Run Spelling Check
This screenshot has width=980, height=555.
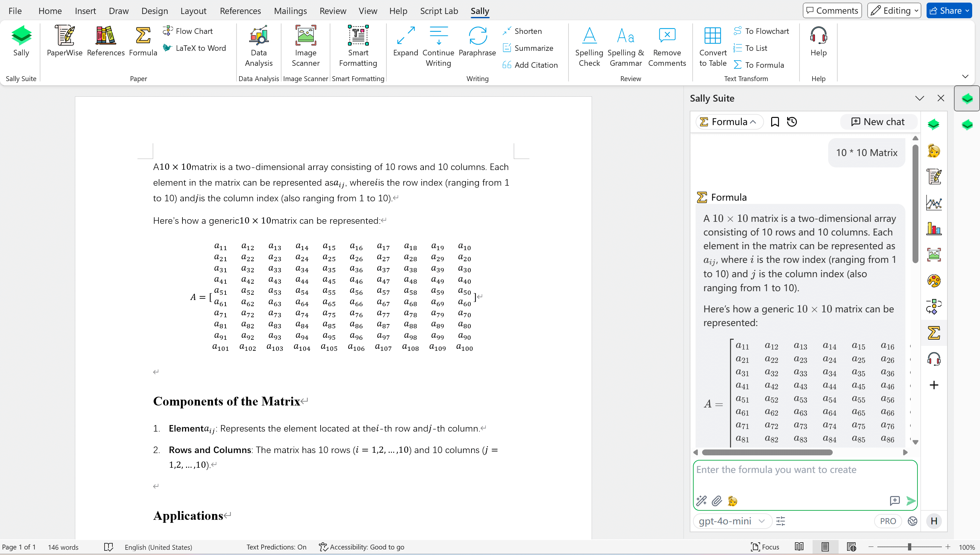pos(589,47)
